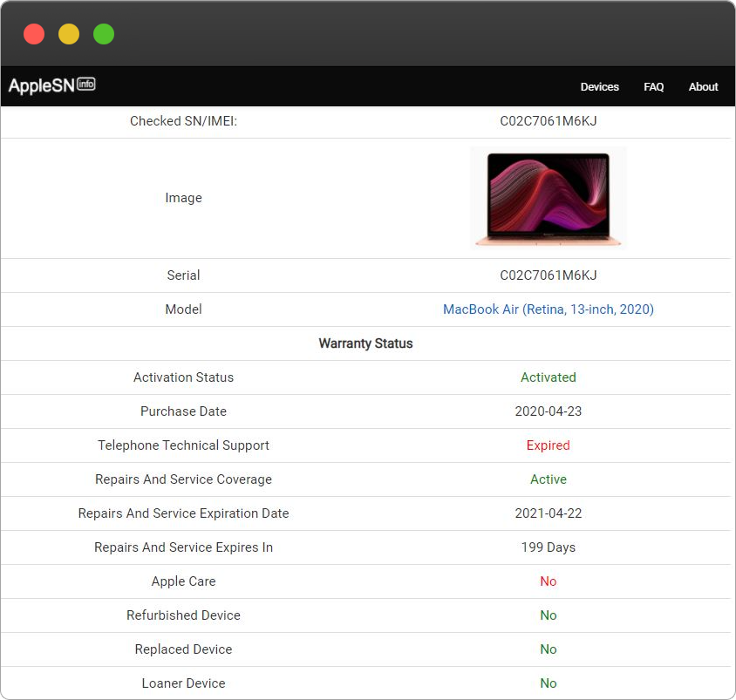Viewport: 736px width, 700px height.
Task: Select the expiration date 2021-04-22
Action: click(x=549, y=513)
